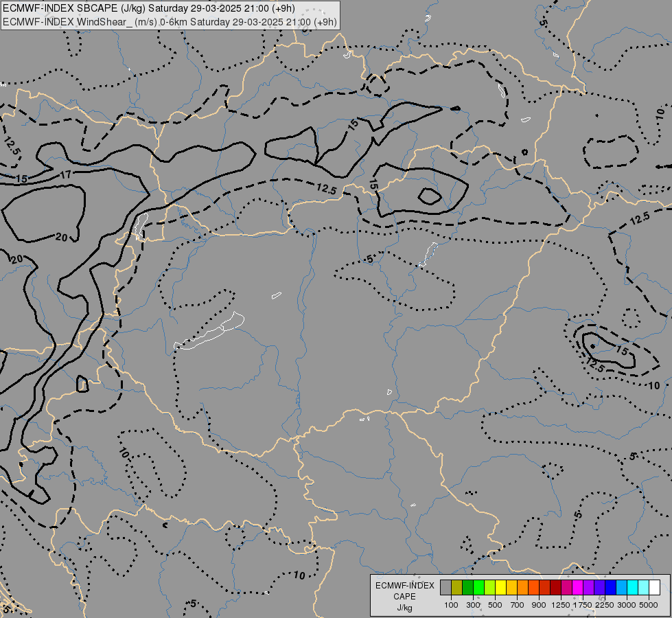Click the legend J/kg unit label
672x618 pixels.
click(x=404, y=608)
